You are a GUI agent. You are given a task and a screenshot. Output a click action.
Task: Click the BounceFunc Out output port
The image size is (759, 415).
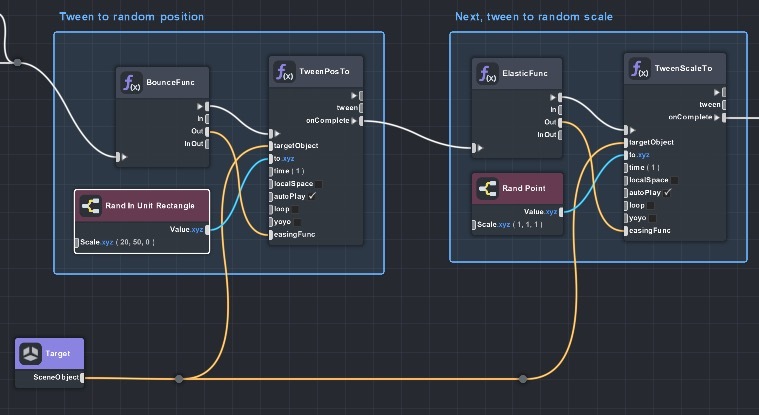[207, 130]
